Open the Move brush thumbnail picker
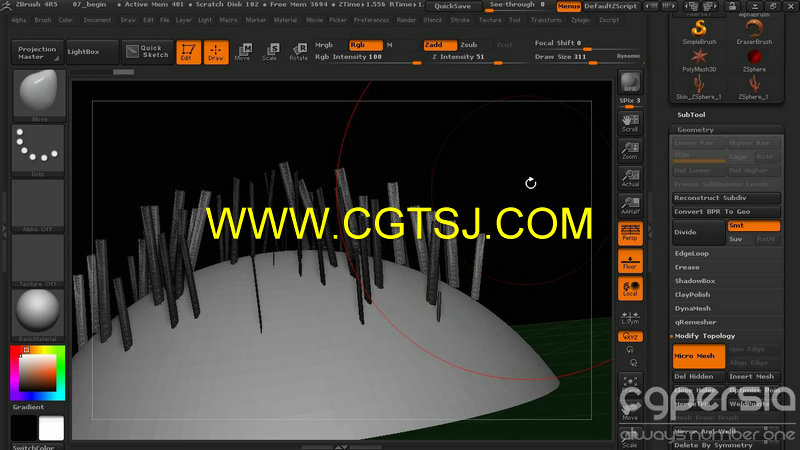800x450 pixels. [39, 95]
